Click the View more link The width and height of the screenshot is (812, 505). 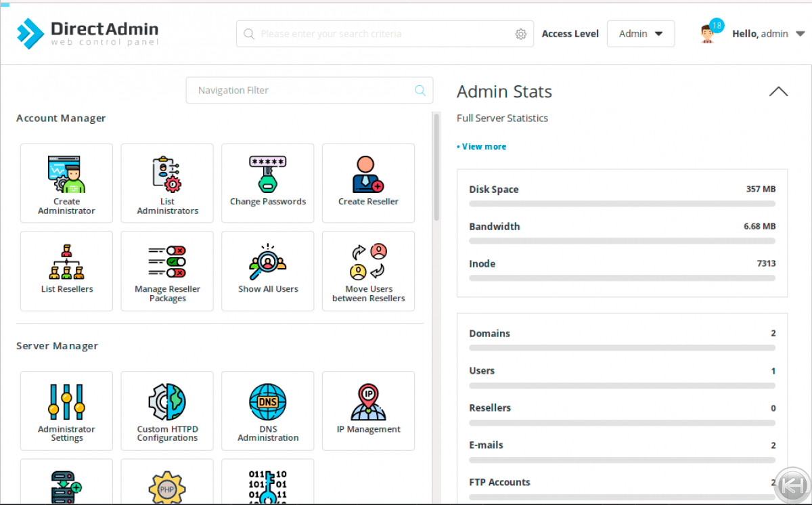click(x=482, y=146)
